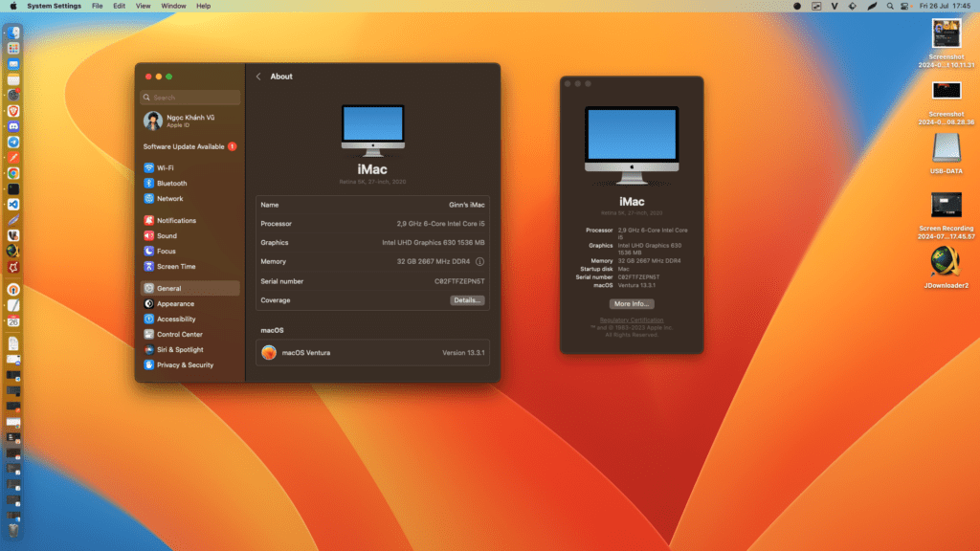
Task: Open Bluetooth settings in the sidebar
Action: click(x=190, y=184)
